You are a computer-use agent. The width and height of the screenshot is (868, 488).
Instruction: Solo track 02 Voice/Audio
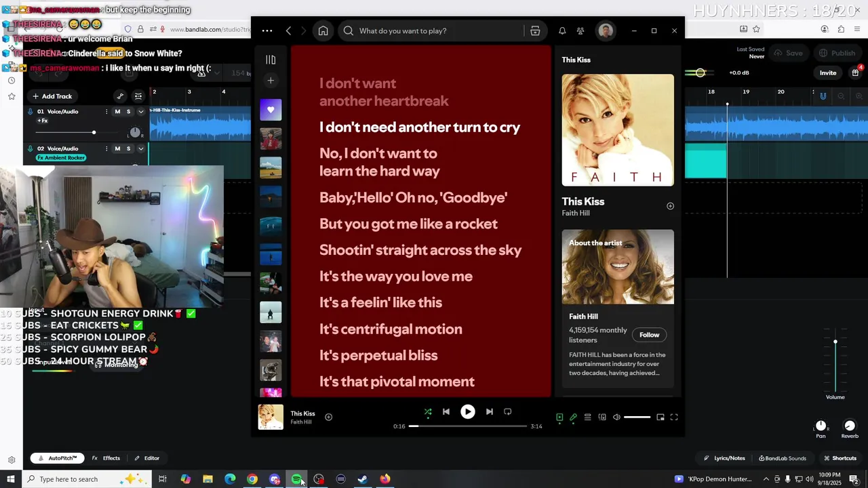pos(128,148)
